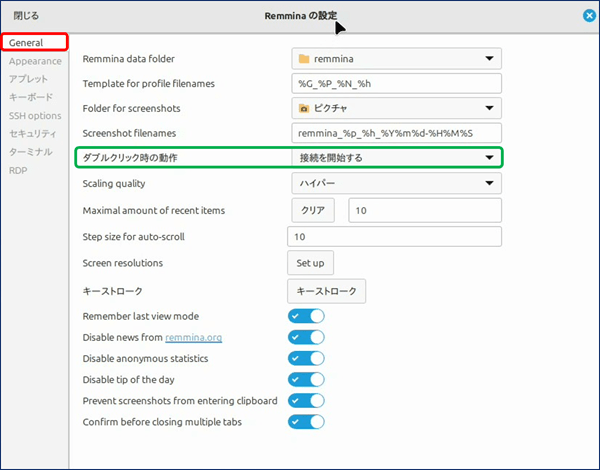Toggle Prevent screenshots from entering clipboard switch
This screenshot has width=600, height=470.
coord(306,400)
